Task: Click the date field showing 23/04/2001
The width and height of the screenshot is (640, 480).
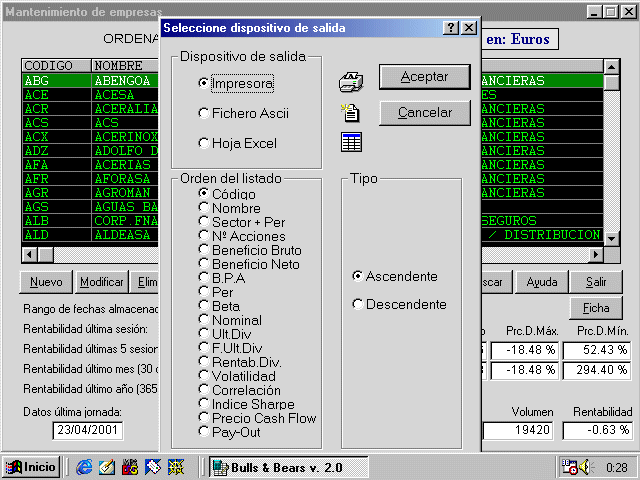Action: (x=87, y=430)
